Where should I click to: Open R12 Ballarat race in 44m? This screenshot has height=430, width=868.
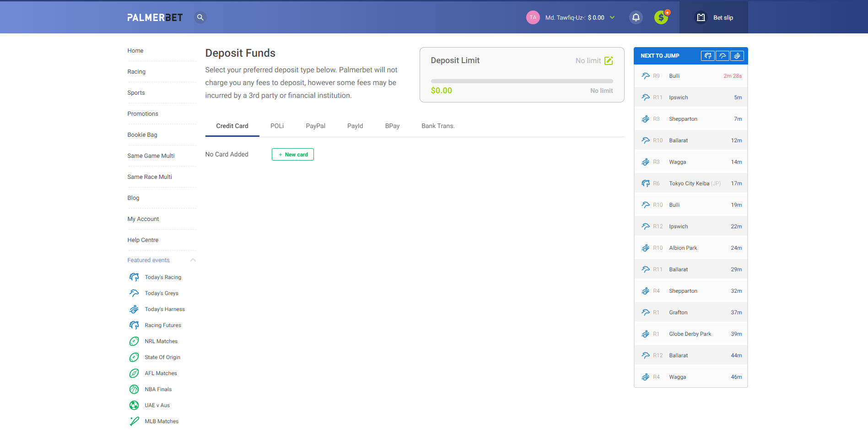click(x=690, y=355)
